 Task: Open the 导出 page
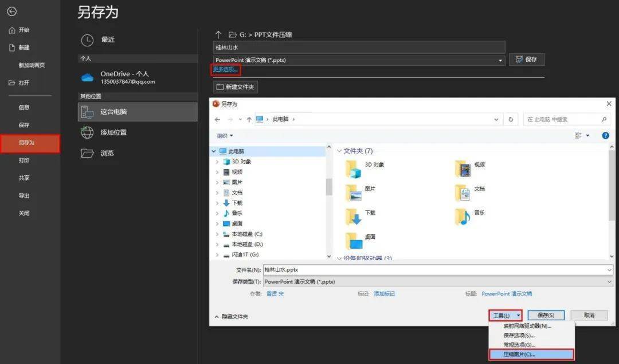point(24,196)
